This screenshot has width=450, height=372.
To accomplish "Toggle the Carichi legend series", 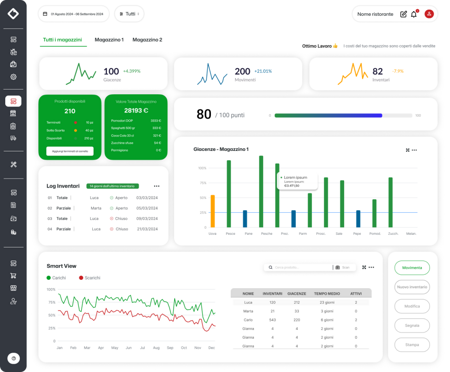I will (x=56, y=278).
